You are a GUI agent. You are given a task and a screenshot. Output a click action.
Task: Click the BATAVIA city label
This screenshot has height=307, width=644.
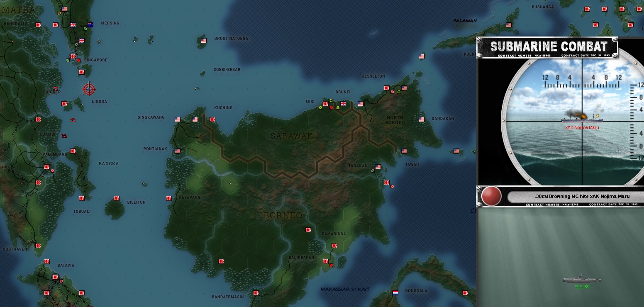[66, 266]
